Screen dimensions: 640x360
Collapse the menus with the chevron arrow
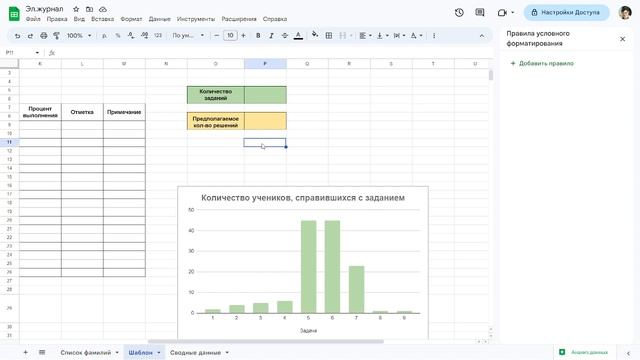point(482,36)
